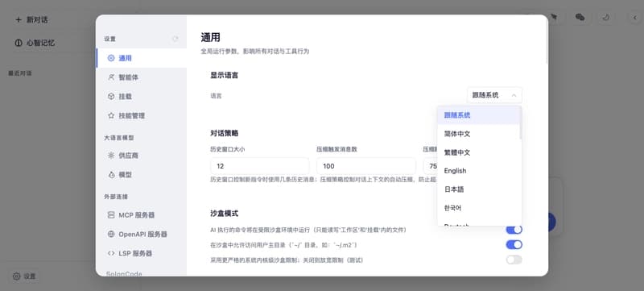Open the 供应商 providers section

tap(142, 156)
